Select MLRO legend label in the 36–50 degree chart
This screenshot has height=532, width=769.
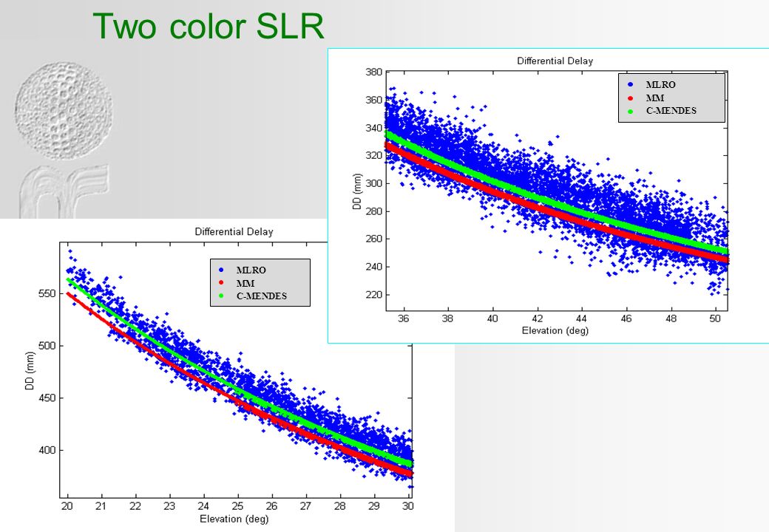(660, 85)
